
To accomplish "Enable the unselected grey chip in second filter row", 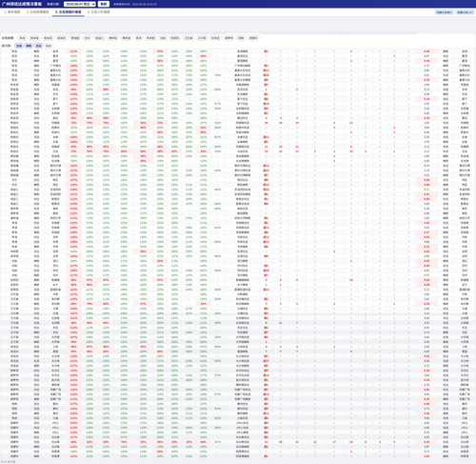I will (49, 46).
